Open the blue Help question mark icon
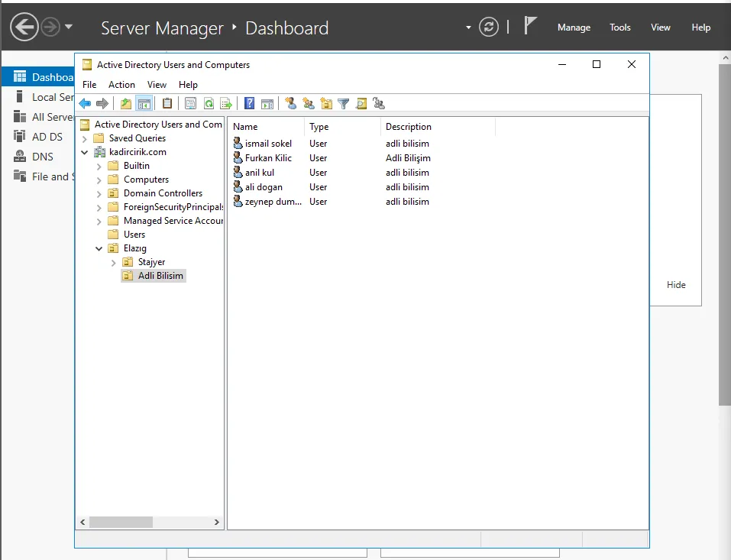Screen dimensions: 731x560 click(x=250, y=103)
